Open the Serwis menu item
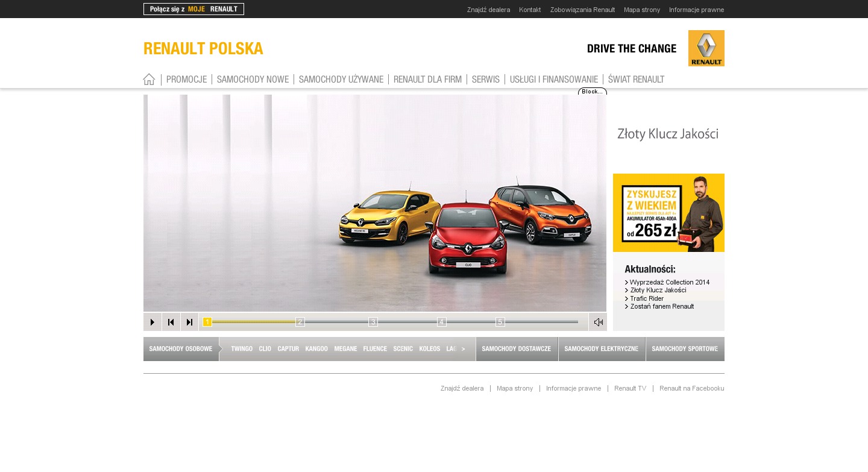This screenshot has width=868, height=472. pos(485,80)
